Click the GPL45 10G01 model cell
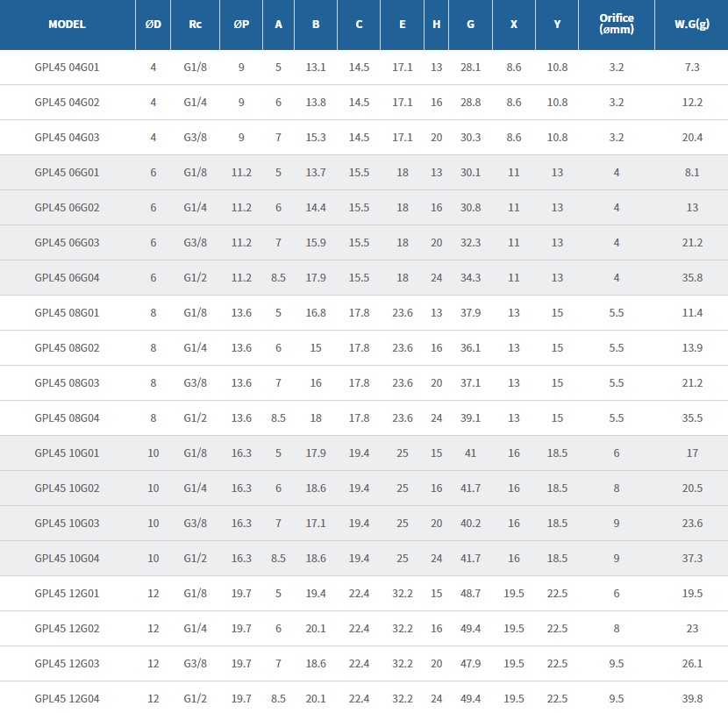 67,453
